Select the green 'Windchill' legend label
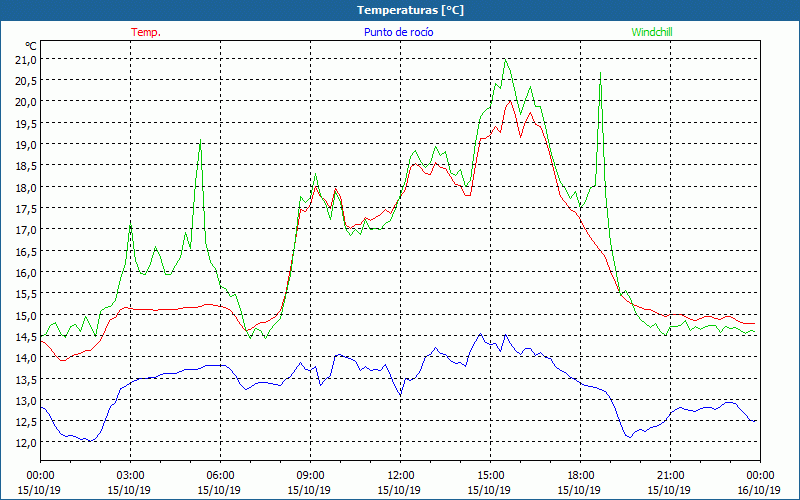Screen dimensions: 800x500 pyautogui.click(x=652, y=32)
